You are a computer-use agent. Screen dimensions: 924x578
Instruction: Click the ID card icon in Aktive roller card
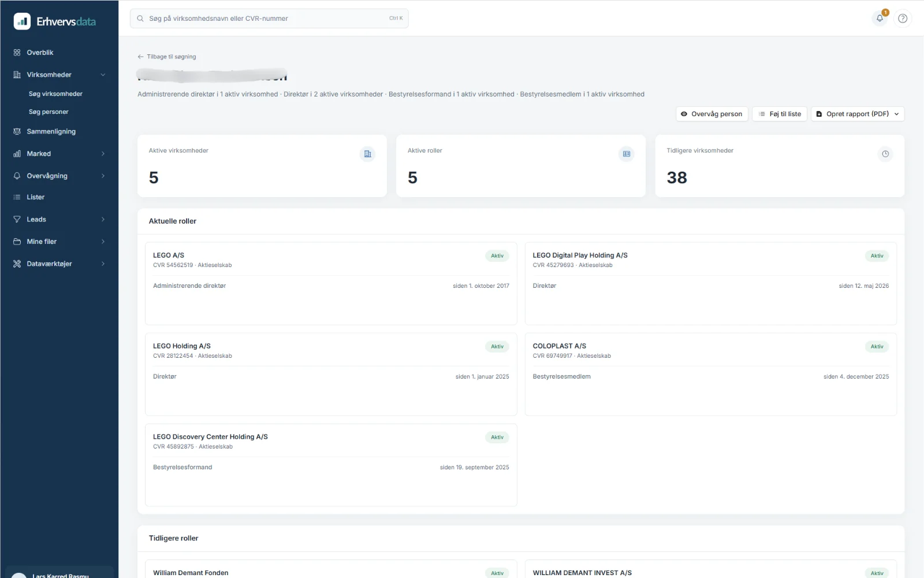click(x=627, y=154)
